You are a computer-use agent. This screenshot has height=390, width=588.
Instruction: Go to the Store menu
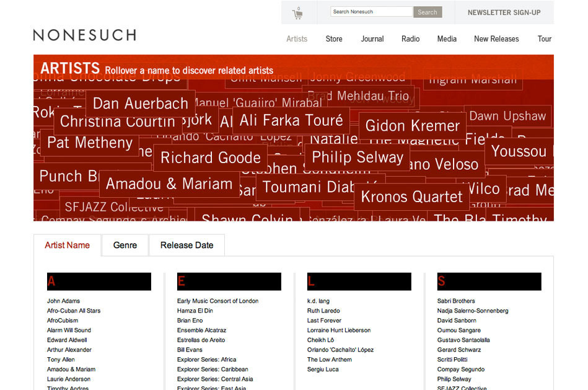[x=334, y=38]
